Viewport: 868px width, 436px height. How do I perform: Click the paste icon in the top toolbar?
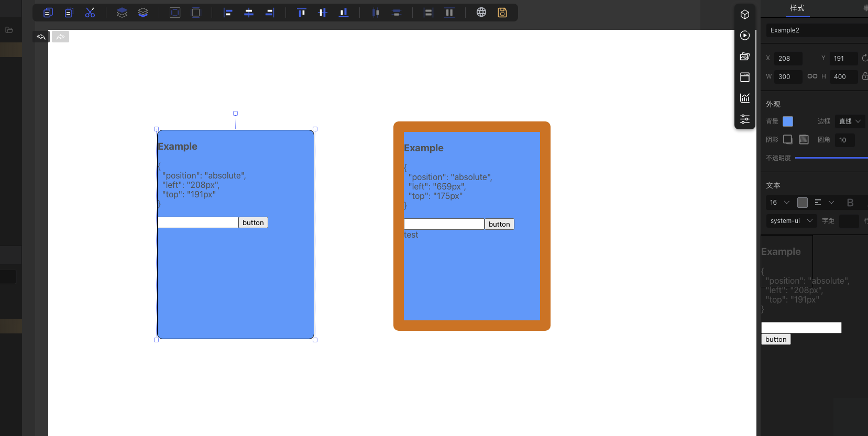click(x=69, y=13)
